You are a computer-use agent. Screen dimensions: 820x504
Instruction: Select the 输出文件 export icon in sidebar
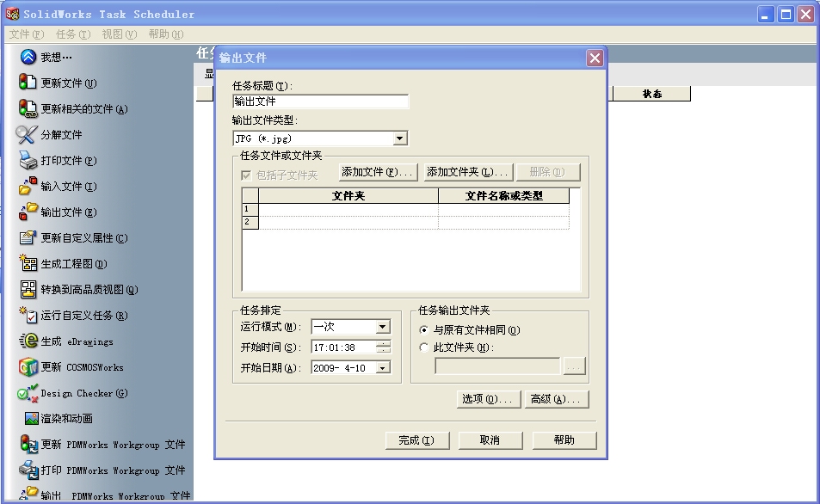click(x=28, y=212)
